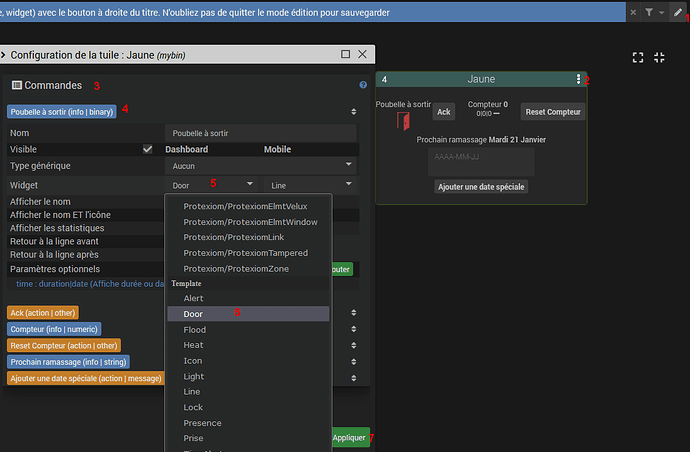This screenshot has height=452, width=690.
Task: Collapse the configuration dialog title chevron
Action: [3, 55]
